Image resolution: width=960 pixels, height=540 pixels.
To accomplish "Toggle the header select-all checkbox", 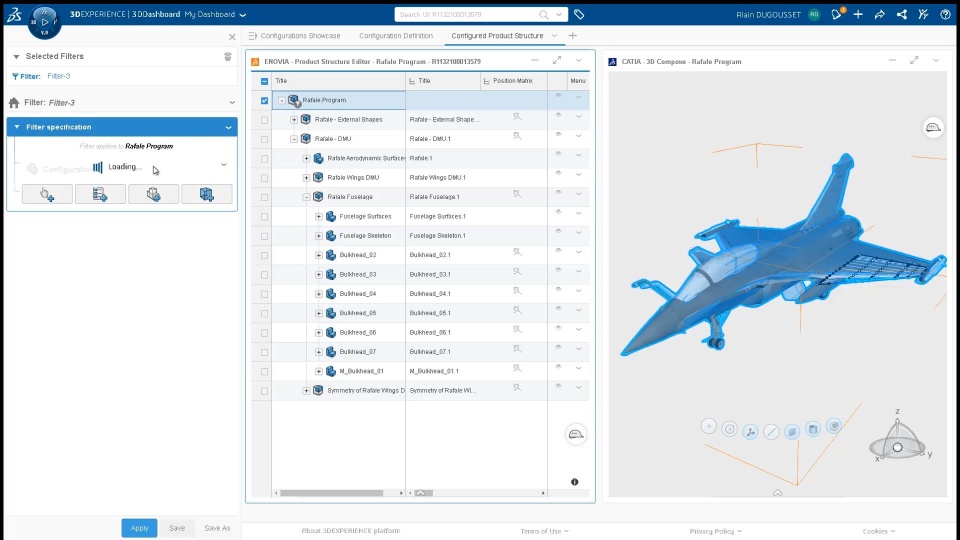I will [264, 81].
